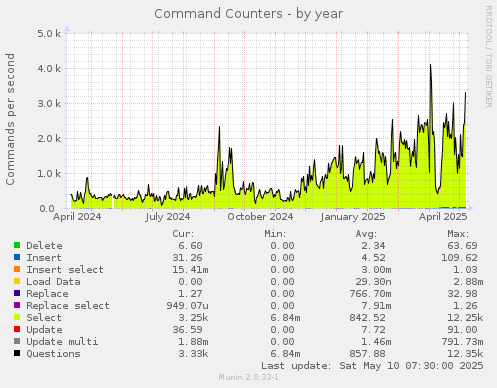Click the black Questions legend swatch
497x388 pixels.
(x=17, y=353)
